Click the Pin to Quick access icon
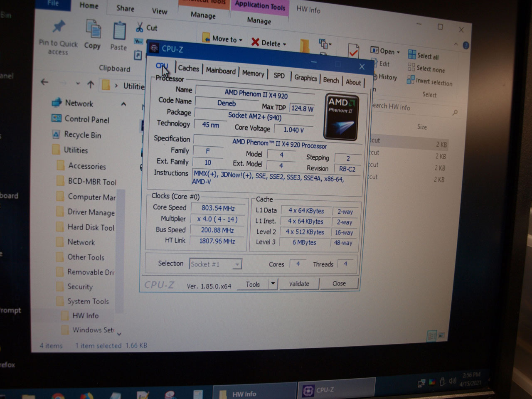Viewport: 532px width, 399px height. click(x=59, y=27)
